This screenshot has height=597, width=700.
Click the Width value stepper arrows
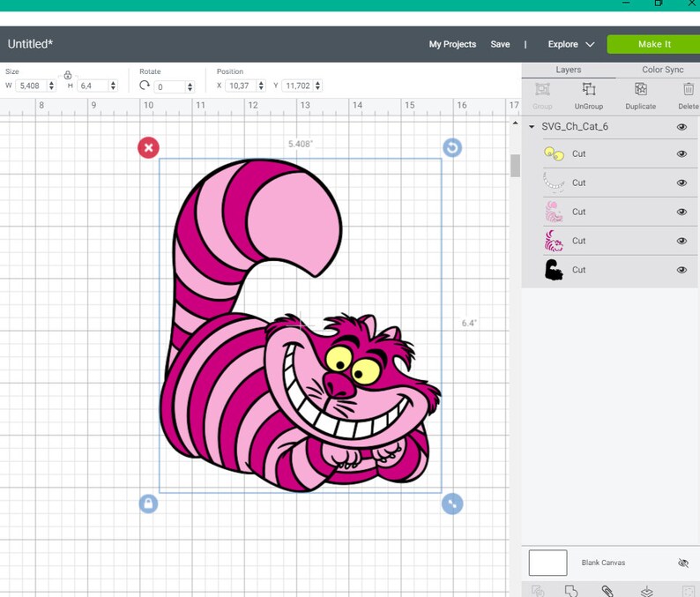[x=51, y=86]
